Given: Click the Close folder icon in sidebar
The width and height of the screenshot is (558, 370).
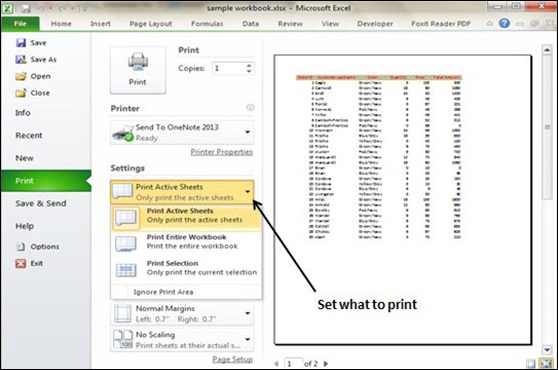Looking at the screenshot, I should [21, 93].
